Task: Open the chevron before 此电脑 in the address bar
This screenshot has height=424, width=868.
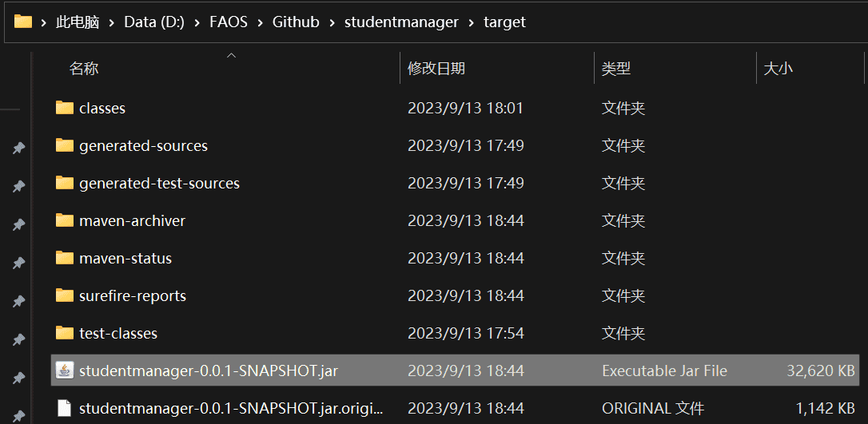Action: pos(44,22)
